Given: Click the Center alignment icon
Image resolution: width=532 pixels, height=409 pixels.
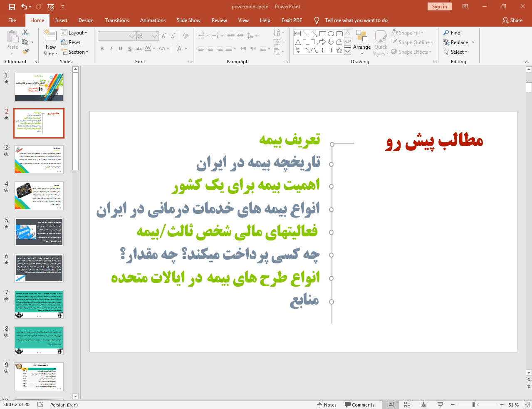Looking at the screenshot, I should pyautogui.click(x=210, y=49).
